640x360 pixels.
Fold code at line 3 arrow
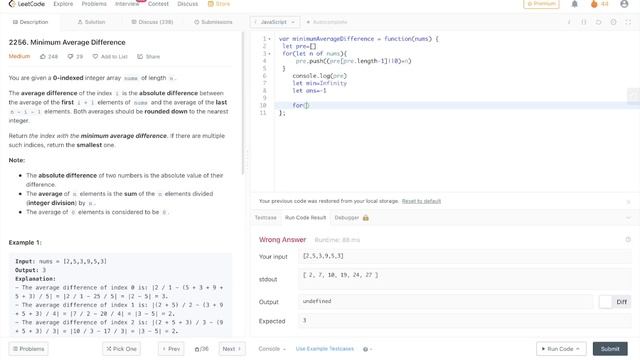point(269,54)
